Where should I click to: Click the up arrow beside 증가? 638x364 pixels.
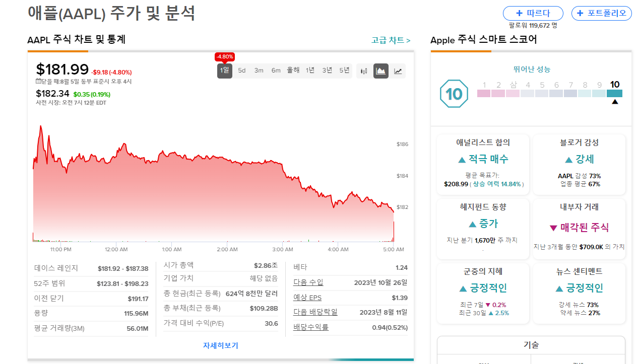[x=472, y=224]
